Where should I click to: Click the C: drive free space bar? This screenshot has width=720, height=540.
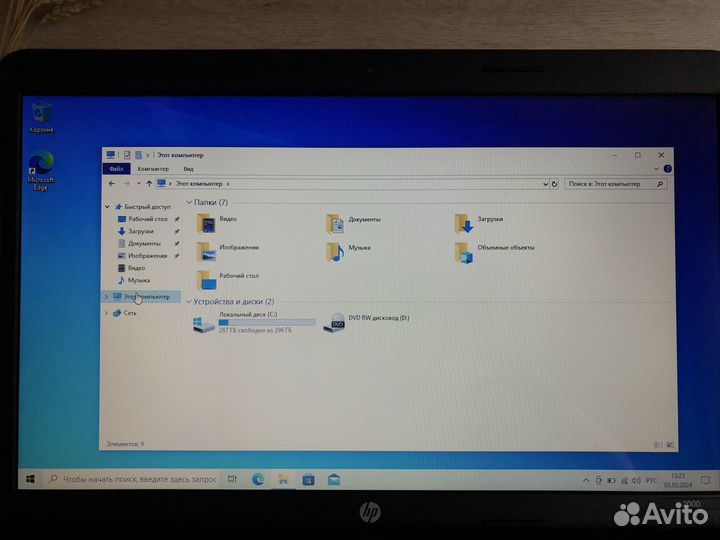[x=267, y=322]
